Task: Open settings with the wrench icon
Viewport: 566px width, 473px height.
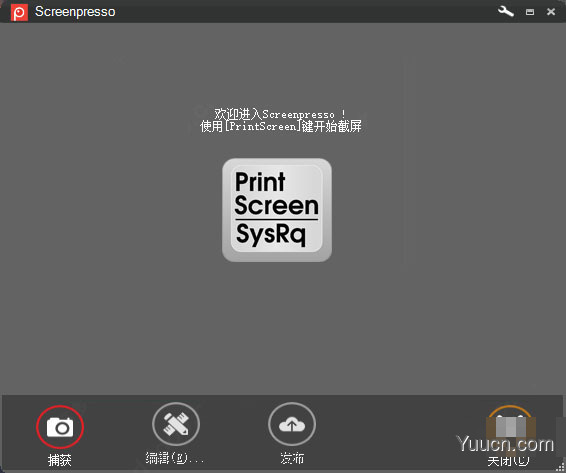Action: 506,12
